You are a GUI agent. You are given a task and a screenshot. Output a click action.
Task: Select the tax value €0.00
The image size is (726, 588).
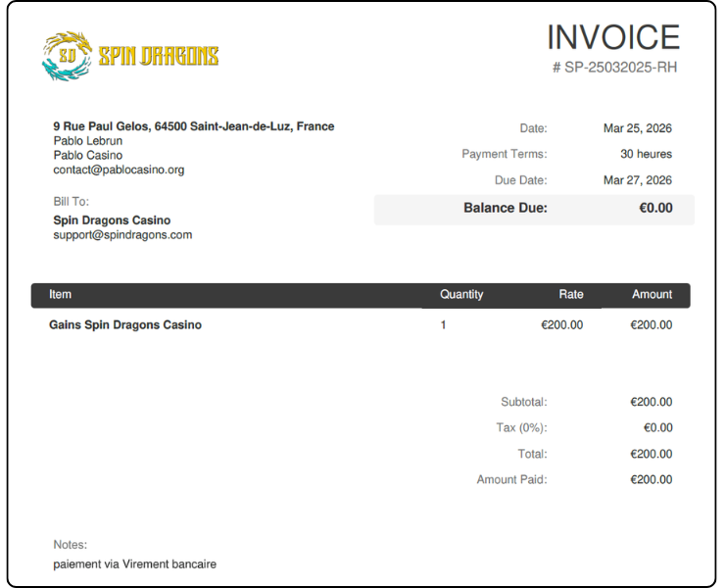658,428
